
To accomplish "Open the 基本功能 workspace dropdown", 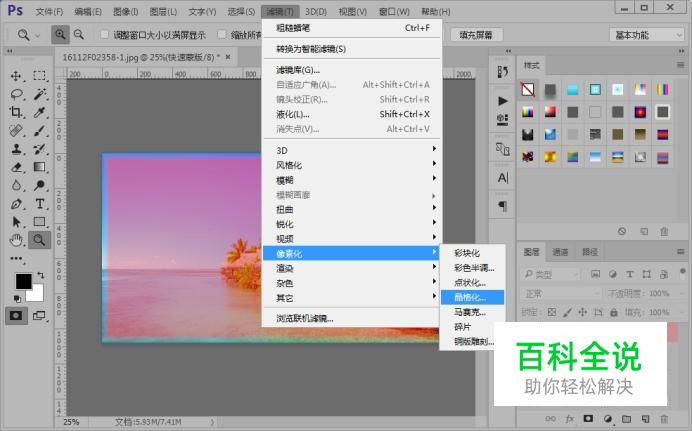I will [647, 35].
